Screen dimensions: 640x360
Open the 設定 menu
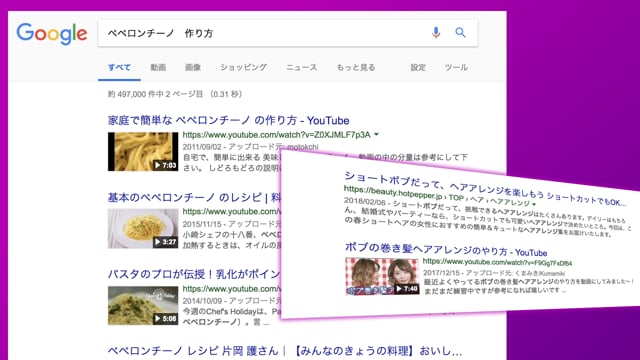coord(418,67)
